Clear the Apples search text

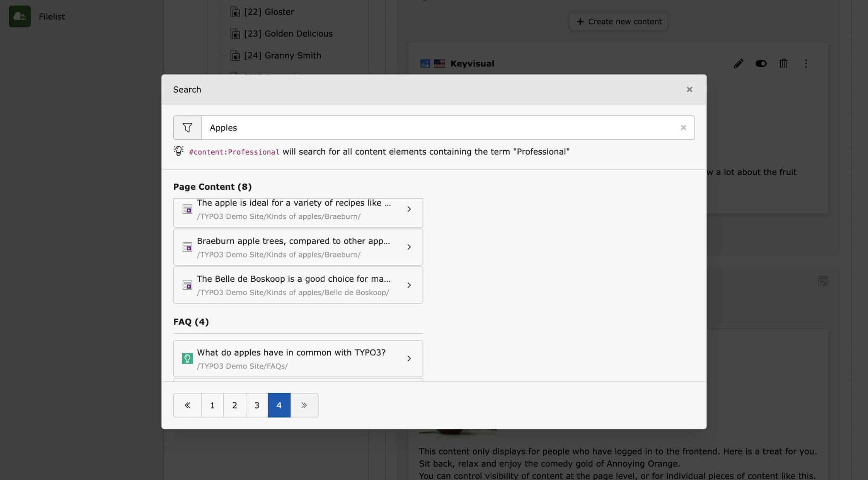pos(683,127)
